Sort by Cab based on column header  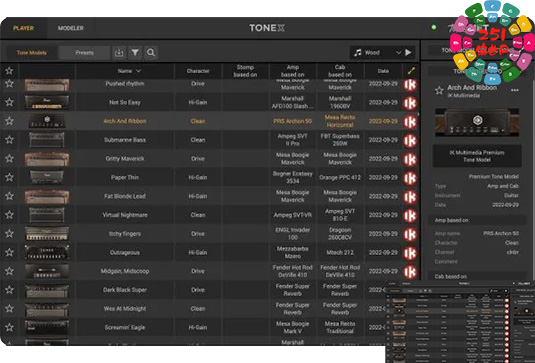[x=340, y=71]
